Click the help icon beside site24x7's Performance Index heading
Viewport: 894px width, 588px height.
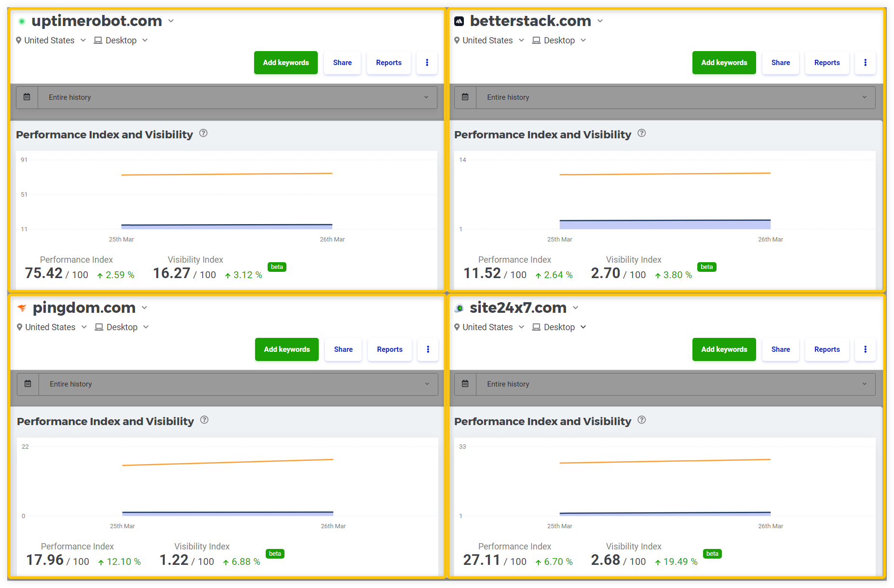tap(641, 420)
